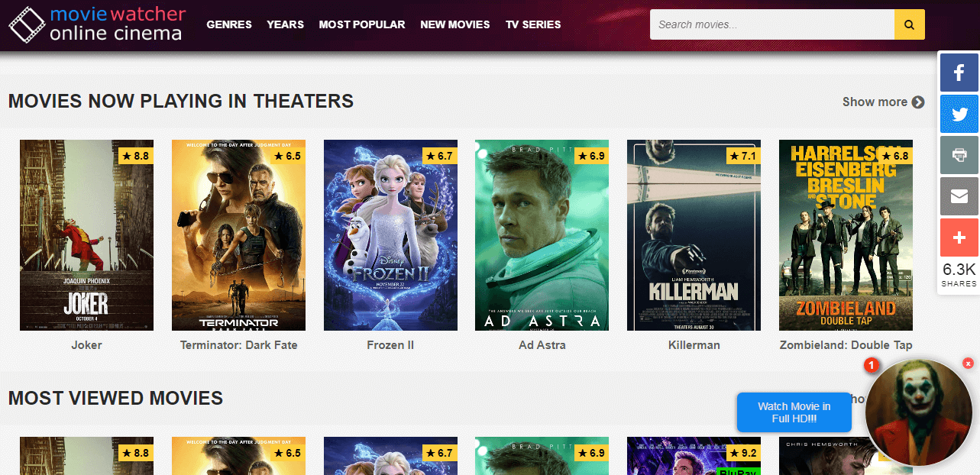Go to Most Popular section
The height and width of the screenshot is (475, 980).
coord(361,24)
